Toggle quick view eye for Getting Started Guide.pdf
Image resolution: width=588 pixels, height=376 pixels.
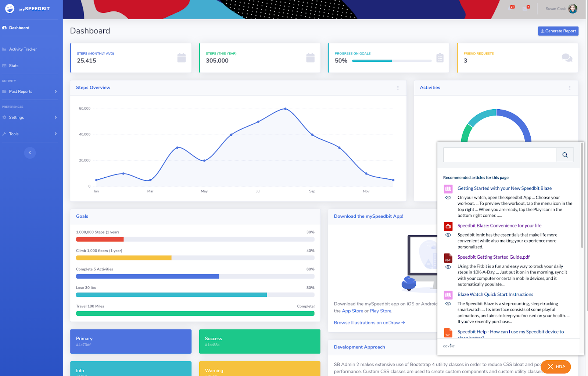pos(448,267)
